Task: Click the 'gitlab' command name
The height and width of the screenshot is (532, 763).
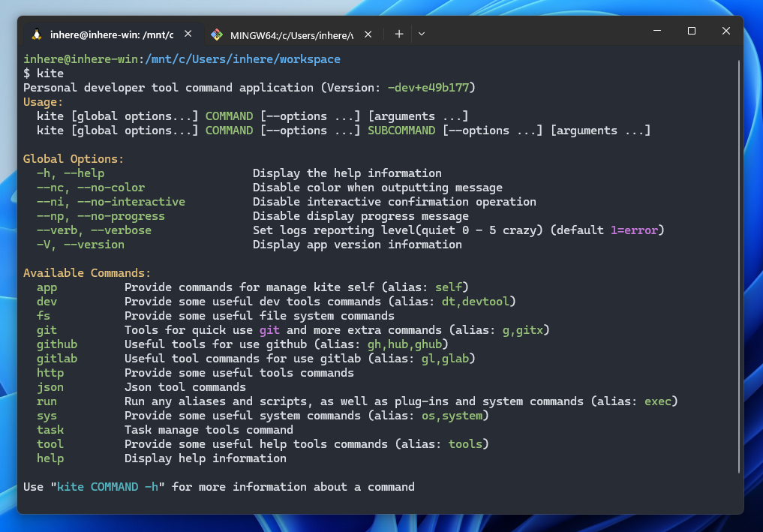Action: pyautogui.click(x=57, y=359)
